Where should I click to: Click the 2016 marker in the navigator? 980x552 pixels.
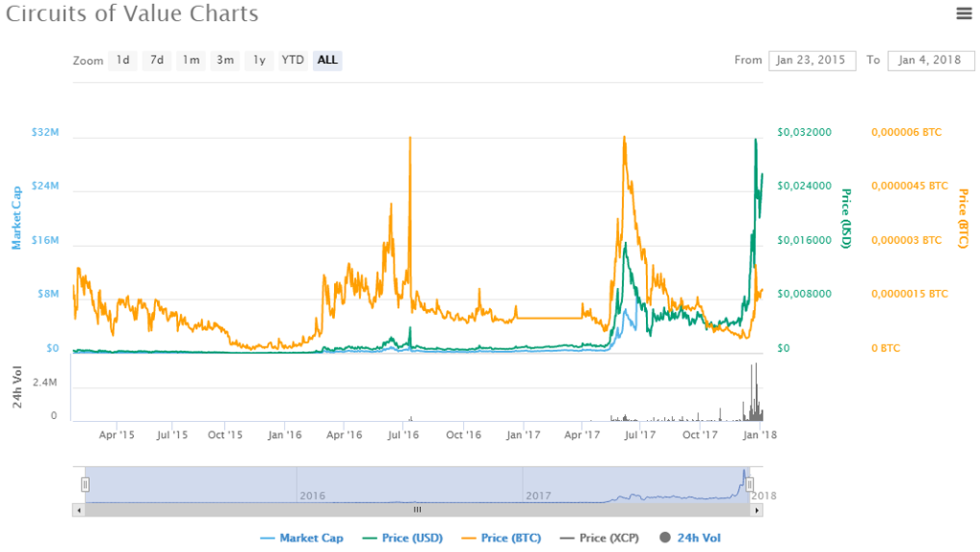[x=313, y=496]
